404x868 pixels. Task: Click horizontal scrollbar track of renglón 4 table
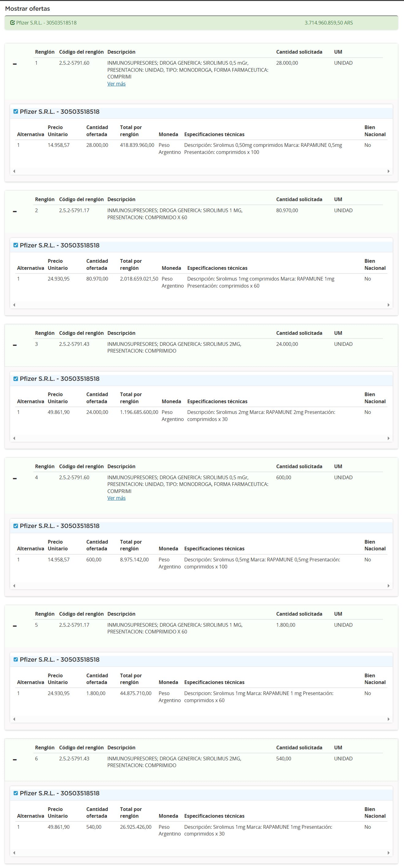201,586
